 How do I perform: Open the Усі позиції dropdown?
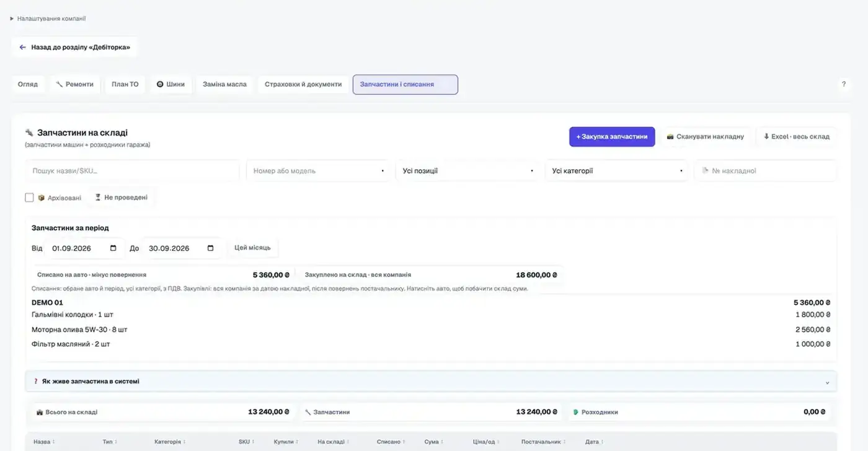(467, 171)
